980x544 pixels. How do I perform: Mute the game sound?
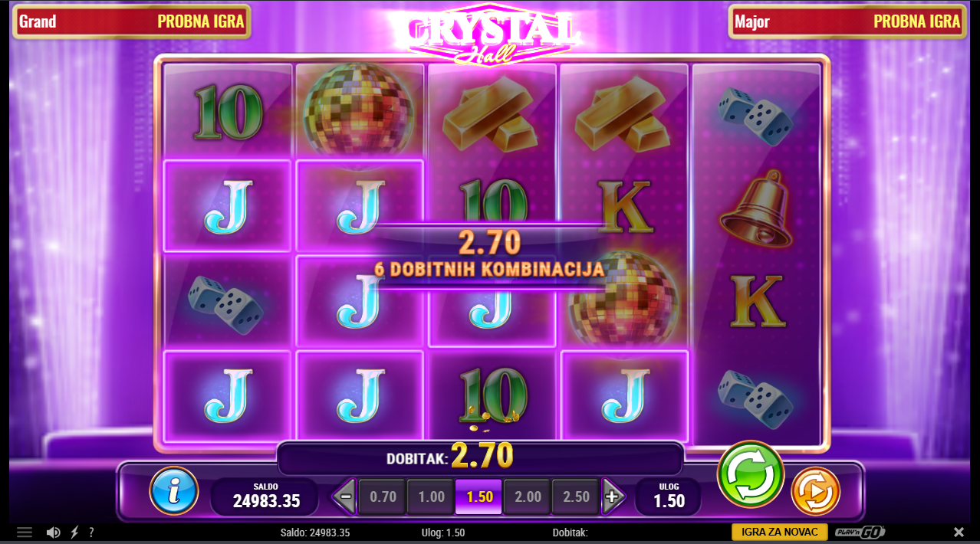click(53, 532)
